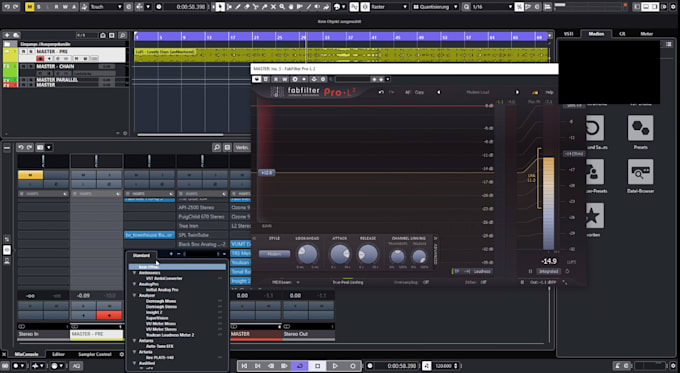Screen dimensions: 680x373
Task: Switch to the Sampler Control tab
Action: 95,354
